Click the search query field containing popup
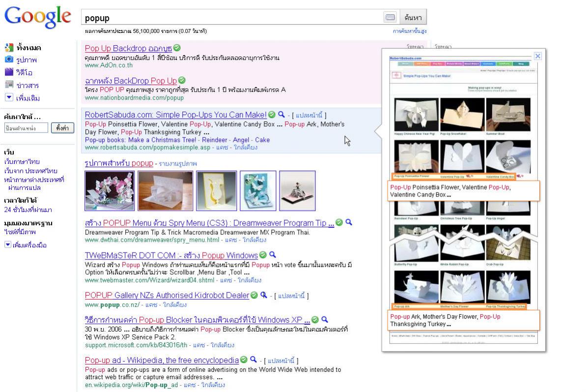Viewport: 588px width, 392px height. 232,18
